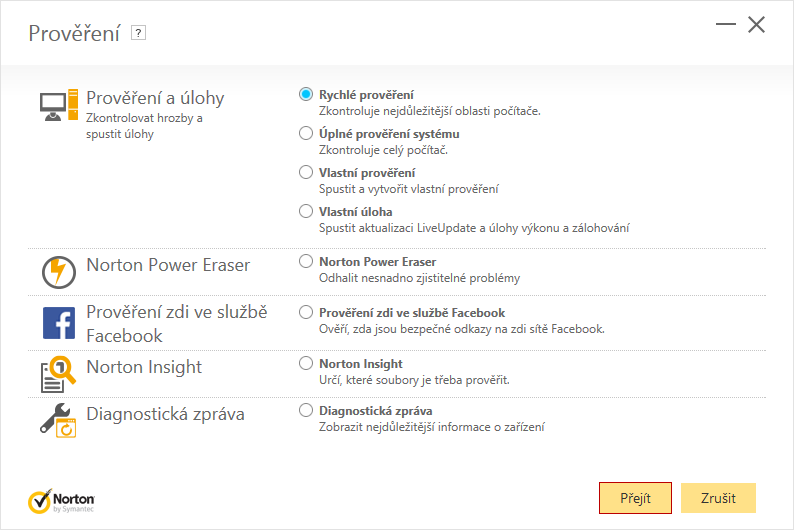Screen dimensions: 794x530
Task: Click the help question mark icon
Action: [x=139, y=33]
